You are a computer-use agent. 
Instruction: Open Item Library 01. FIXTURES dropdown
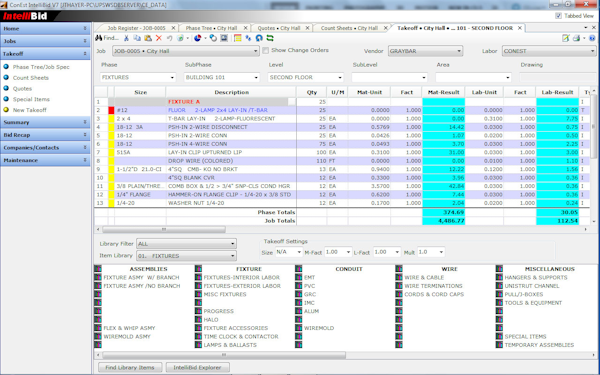(x=186, y=256)
